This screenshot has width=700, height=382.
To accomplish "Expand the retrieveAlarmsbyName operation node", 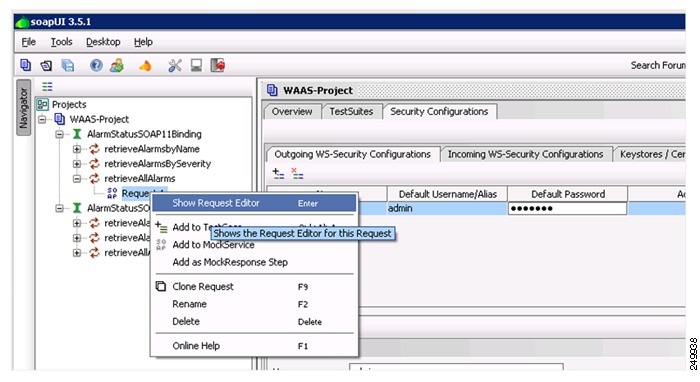I will coord(77,149).
